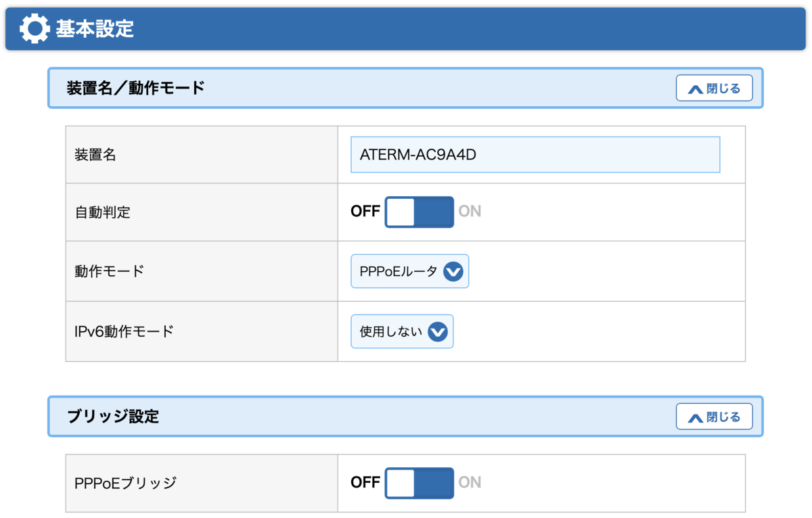
Task: Collapse the 装置名/動作モード section
Action: tap(714, 89)
